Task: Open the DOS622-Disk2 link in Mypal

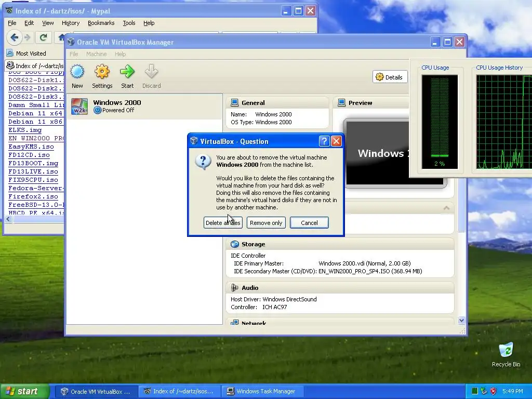Action: (36, 88)
